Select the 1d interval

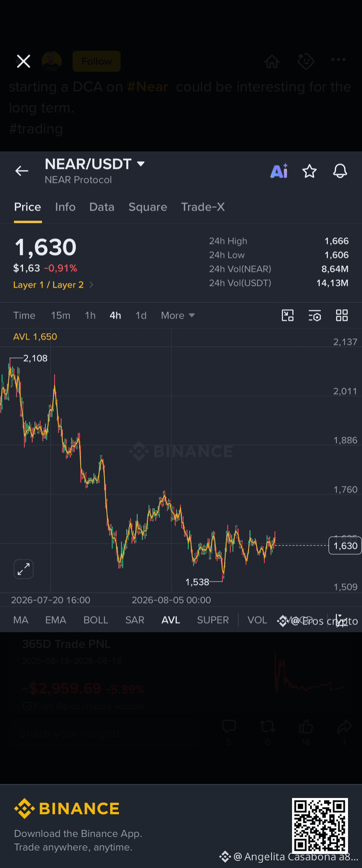pos(141,315)
